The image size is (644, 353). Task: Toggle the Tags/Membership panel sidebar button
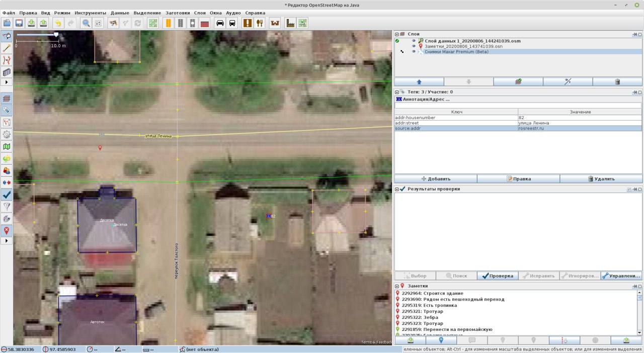click(7, 110)
